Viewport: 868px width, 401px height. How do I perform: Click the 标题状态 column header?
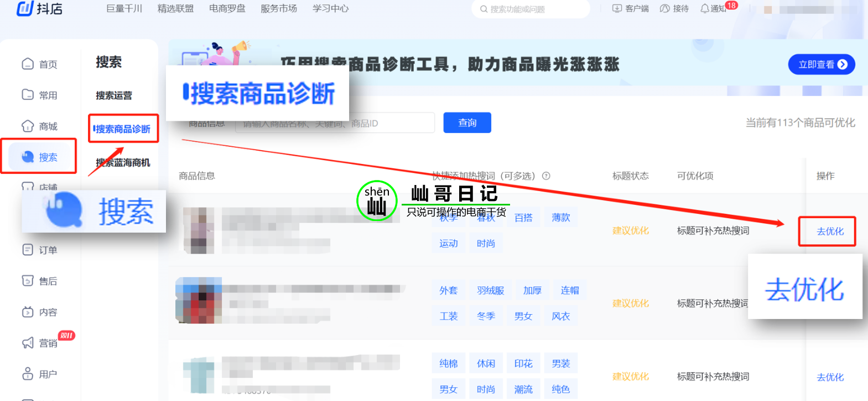[631, 176]
